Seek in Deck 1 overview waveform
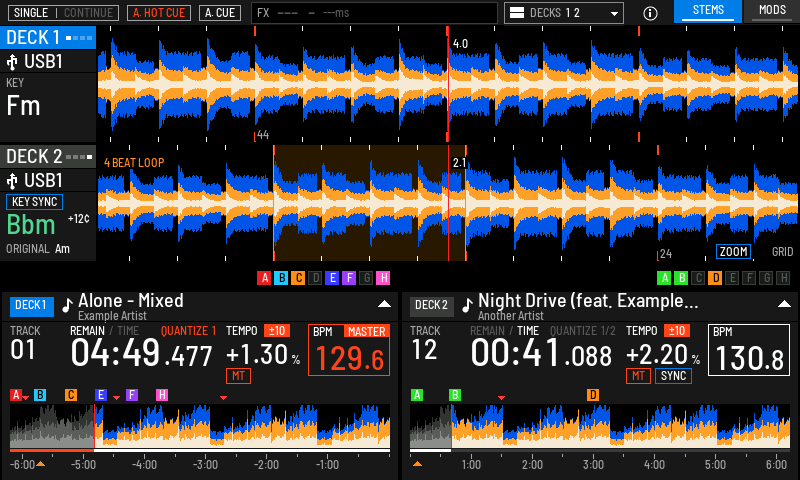800x480 pixels. click(x=200, y=426)
